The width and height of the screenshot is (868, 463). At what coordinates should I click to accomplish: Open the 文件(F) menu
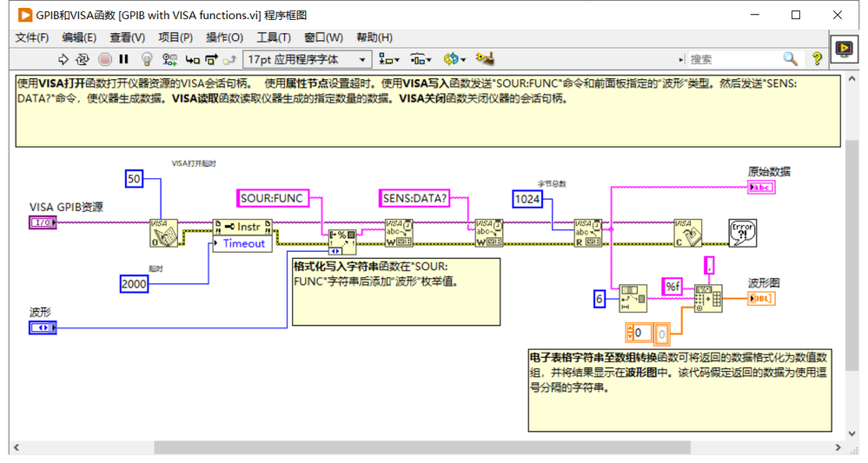32,37
